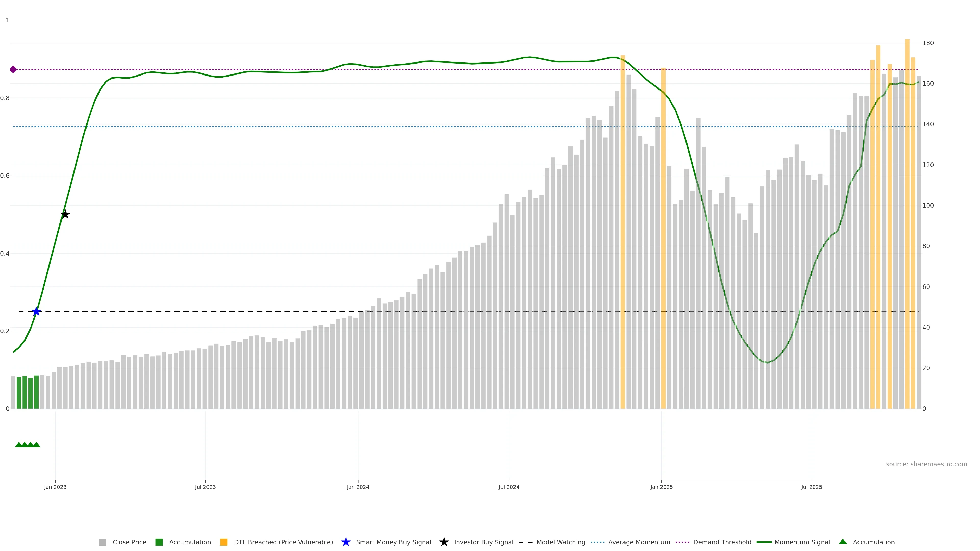Viewport: 980px width, 551px height.
Task: Click the black Investor Buy star on chart
Action: click(65, 215)
